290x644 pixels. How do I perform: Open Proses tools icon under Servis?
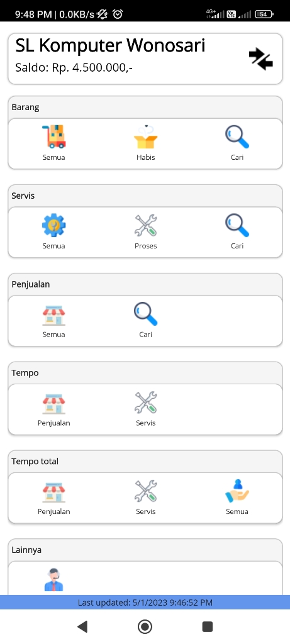(x=146, y=225)
